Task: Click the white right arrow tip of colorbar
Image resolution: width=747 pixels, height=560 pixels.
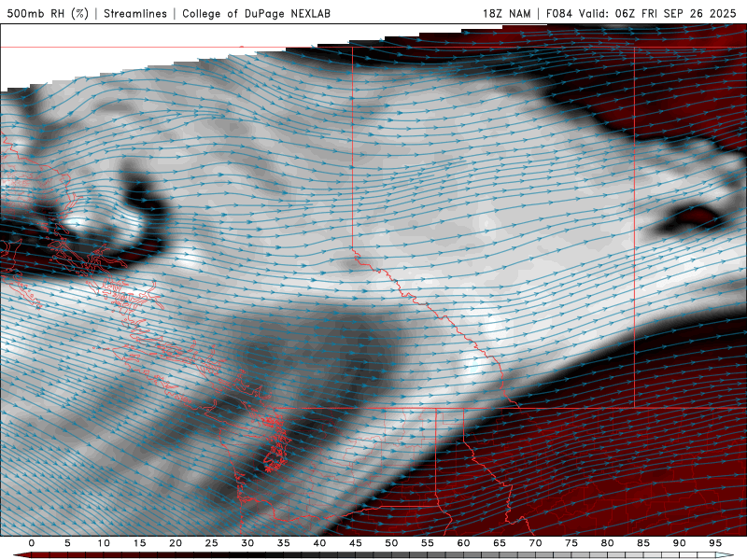Action: coord(726,555)
